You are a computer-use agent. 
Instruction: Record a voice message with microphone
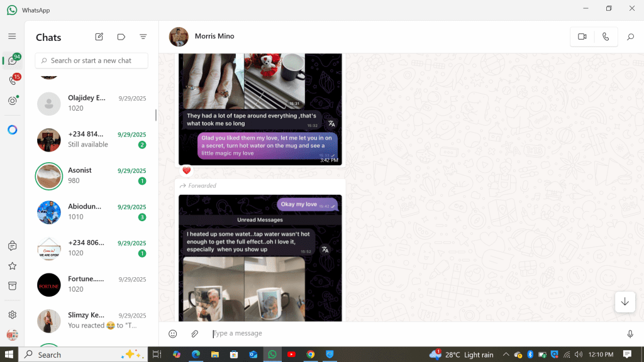pos(630,334)
